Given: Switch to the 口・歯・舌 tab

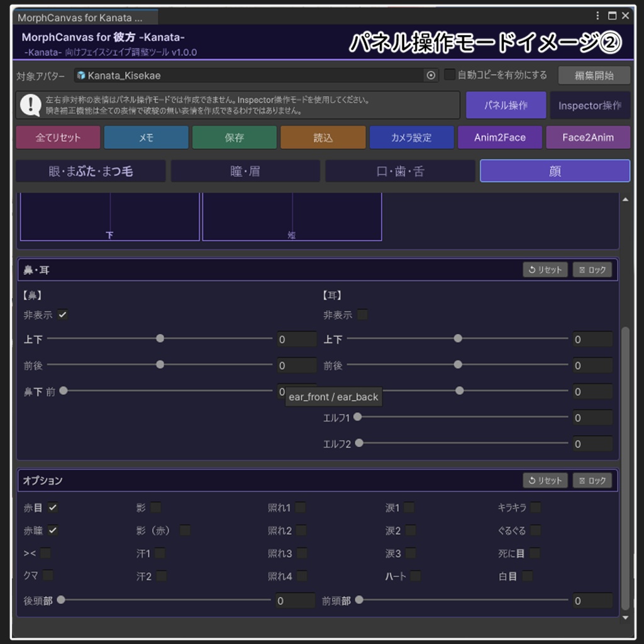Looking at the screenshot, I should 399,170.
